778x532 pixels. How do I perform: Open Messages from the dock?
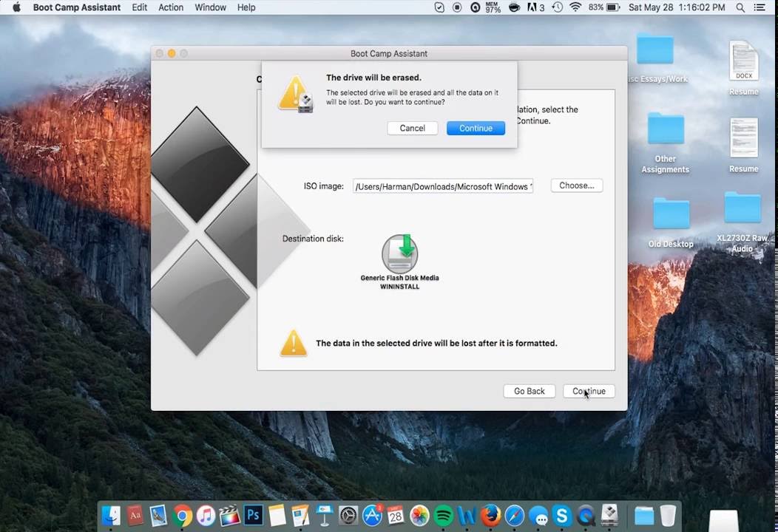coord(538,516)
